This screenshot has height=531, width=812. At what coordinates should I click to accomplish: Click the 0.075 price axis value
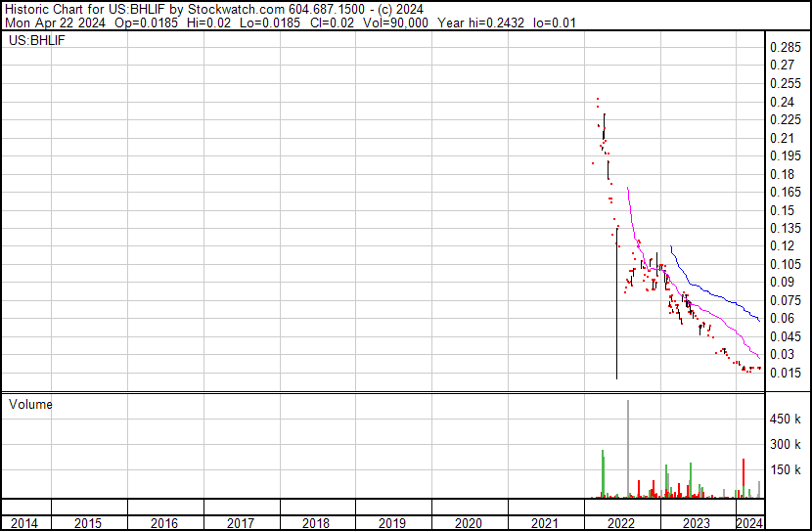coord(786,300)
